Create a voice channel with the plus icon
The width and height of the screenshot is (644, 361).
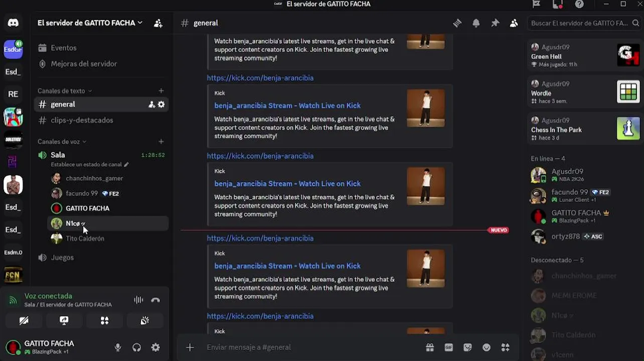coord(161,142)
